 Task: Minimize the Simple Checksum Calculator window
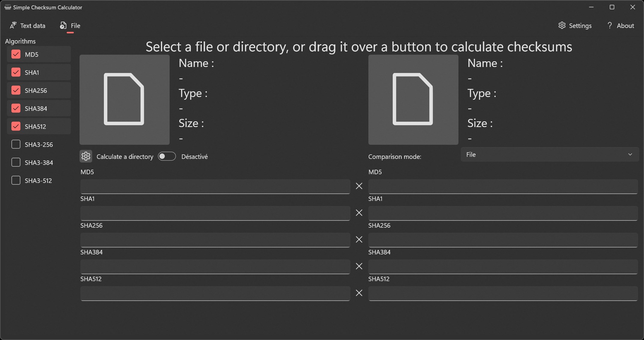pos(591,7)
